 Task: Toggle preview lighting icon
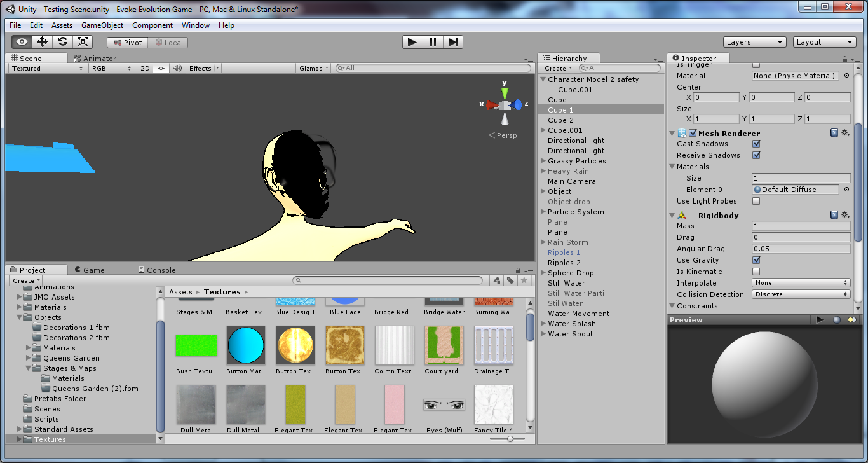(851, 320)
